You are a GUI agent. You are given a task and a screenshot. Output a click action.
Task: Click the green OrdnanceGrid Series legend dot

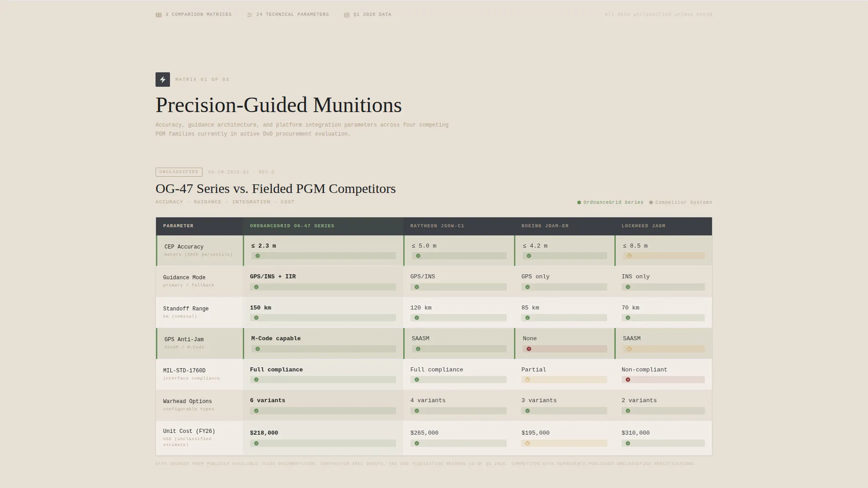[x=579, y=202]
